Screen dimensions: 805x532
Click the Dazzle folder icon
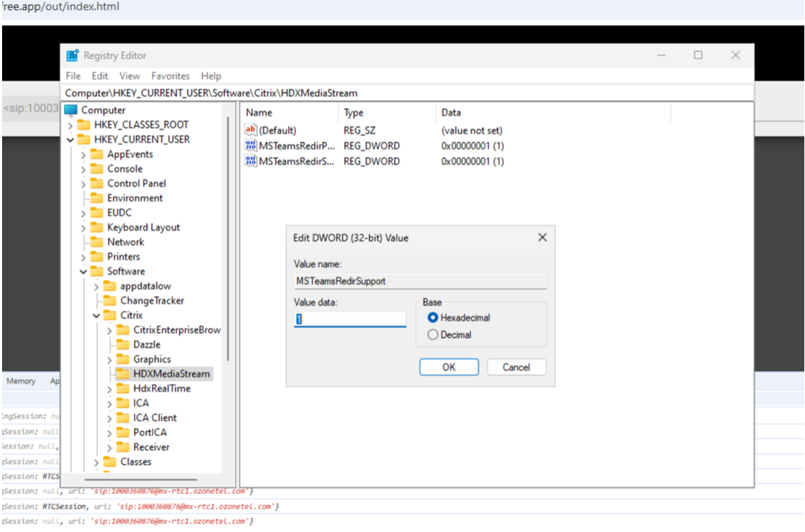click(x=123, y=345)
